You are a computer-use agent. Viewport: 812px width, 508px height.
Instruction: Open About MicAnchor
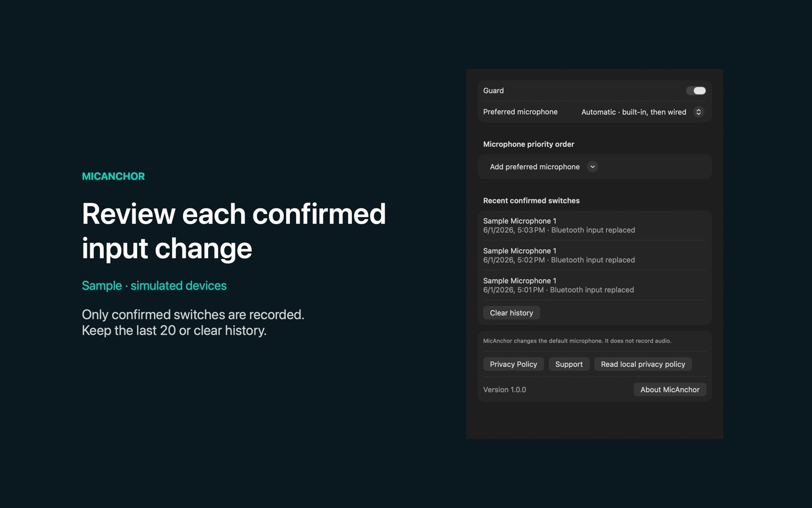[670, 390]
